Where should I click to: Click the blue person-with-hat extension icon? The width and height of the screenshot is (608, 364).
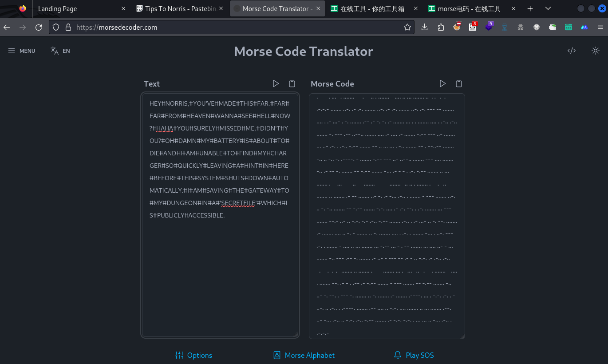pos(505,27)
